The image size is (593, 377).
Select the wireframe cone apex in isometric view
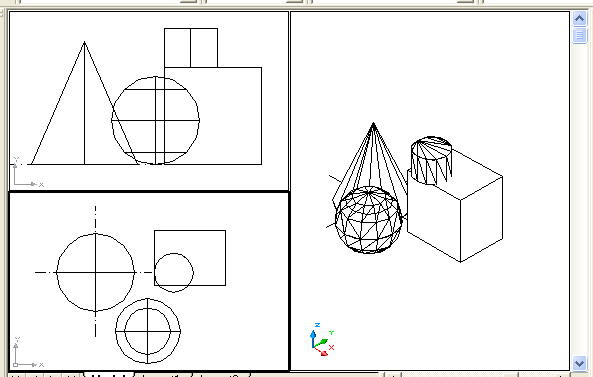[373, 124]
